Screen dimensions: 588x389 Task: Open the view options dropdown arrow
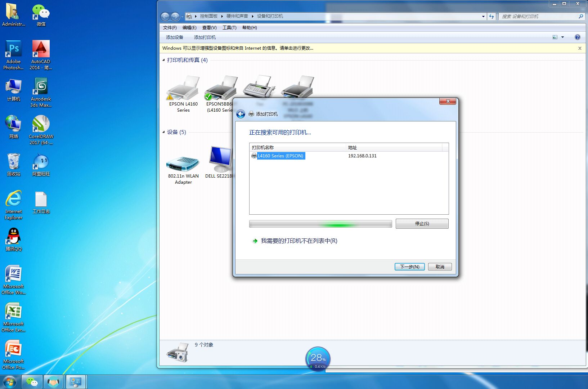(562, 37)
